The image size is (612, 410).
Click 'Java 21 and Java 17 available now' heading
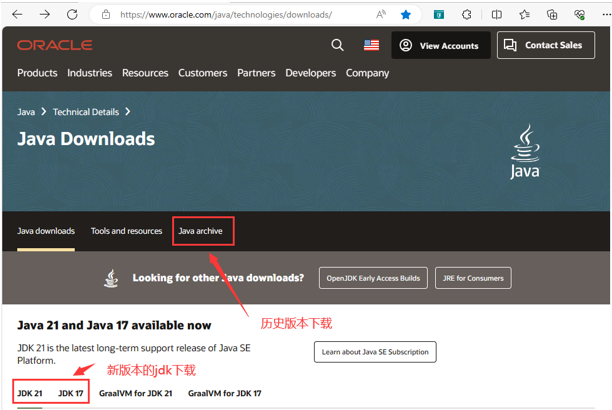[x=114, y=325]
